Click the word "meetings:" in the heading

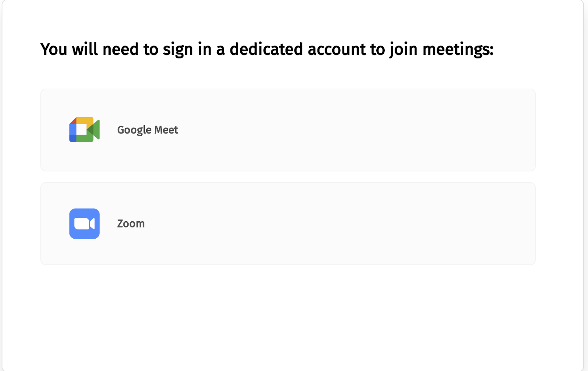(x=458, y=49)
